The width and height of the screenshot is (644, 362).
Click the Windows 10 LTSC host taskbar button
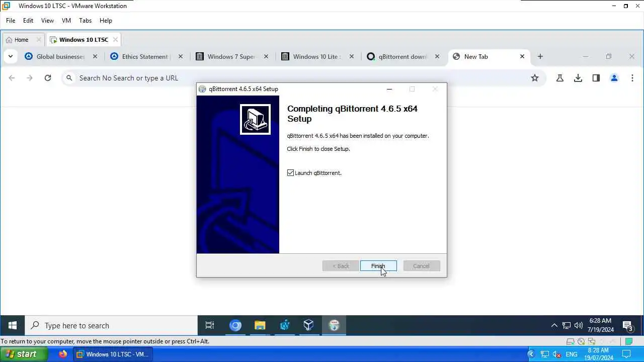(x=113, y=354)
